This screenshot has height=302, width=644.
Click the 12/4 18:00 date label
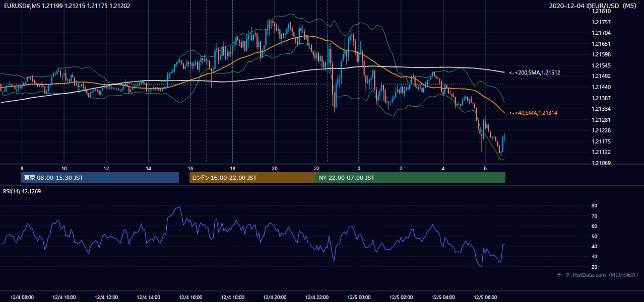pyautogui.click(x=233, y=297)
